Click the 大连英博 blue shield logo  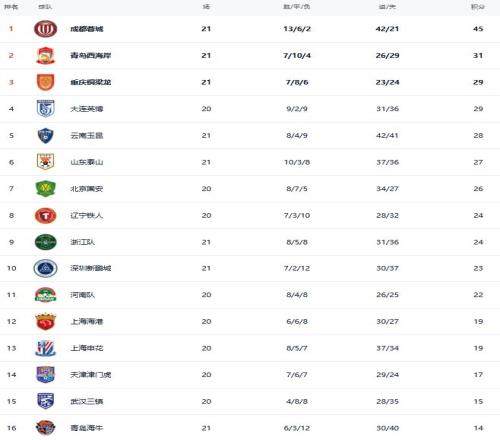tap(45, 109)
